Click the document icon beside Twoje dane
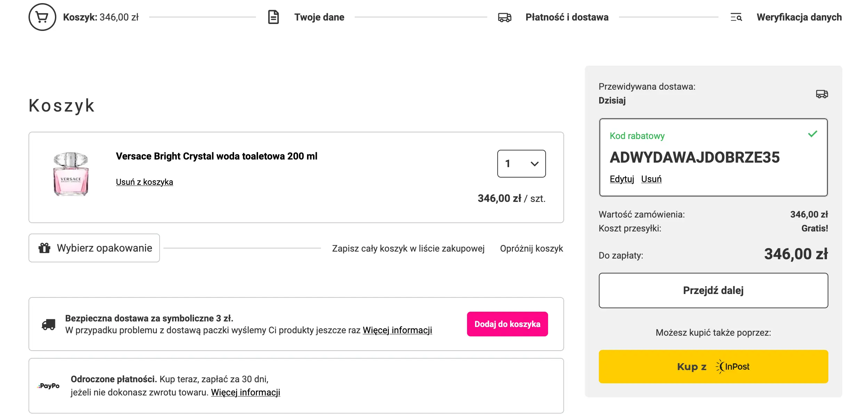 pyautogui.click(x=273, y=17)
